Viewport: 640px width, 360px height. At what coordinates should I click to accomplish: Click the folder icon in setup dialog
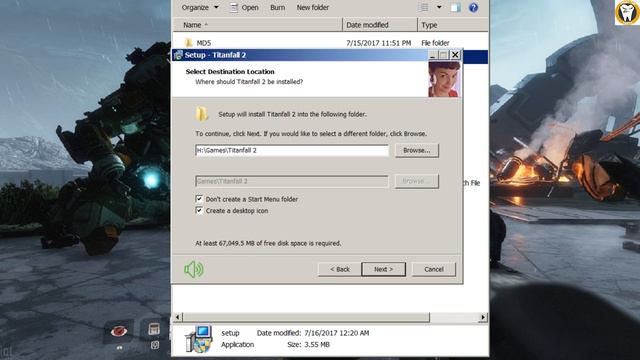coord(201,114)
